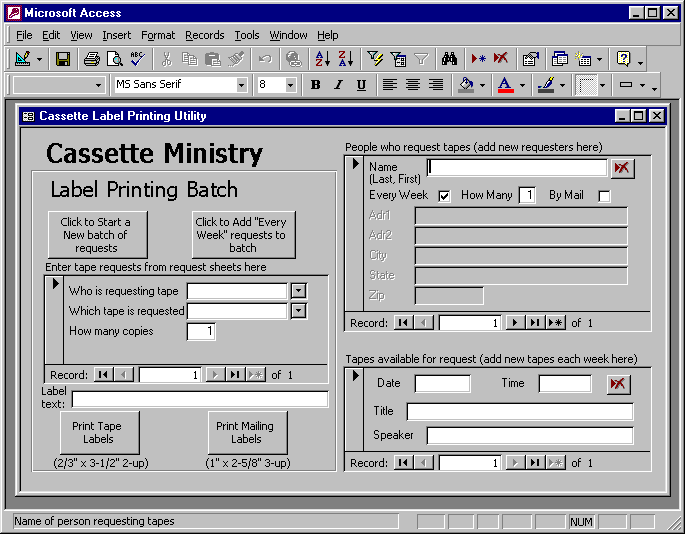Click Start a New batch of requests

(x=96, y=235)
